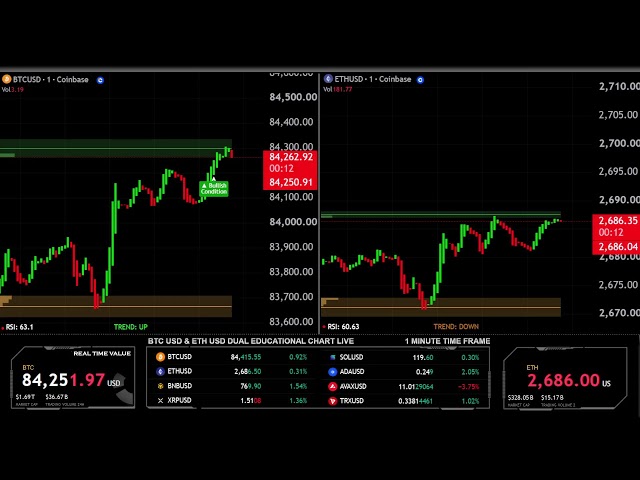Click the BNBUSD coin icon in ticker table
The height and width of the screenshot is (480, 640).
(x=160, y=386)
